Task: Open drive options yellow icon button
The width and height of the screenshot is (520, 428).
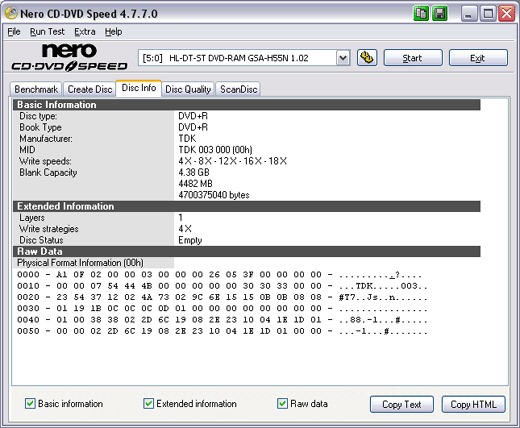Action: pyautogui.click(x=367, y=58)
